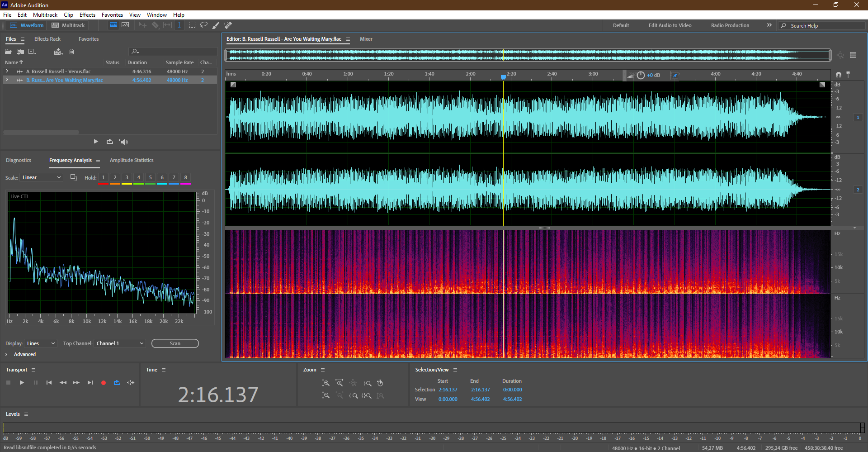Click the trash Close Files icon
Screen dimensions: 868x452
[71, 52]
